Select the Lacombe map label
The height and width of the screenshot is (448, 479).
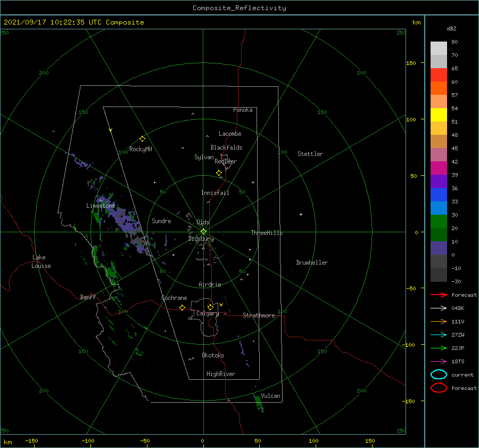point(230,134)
